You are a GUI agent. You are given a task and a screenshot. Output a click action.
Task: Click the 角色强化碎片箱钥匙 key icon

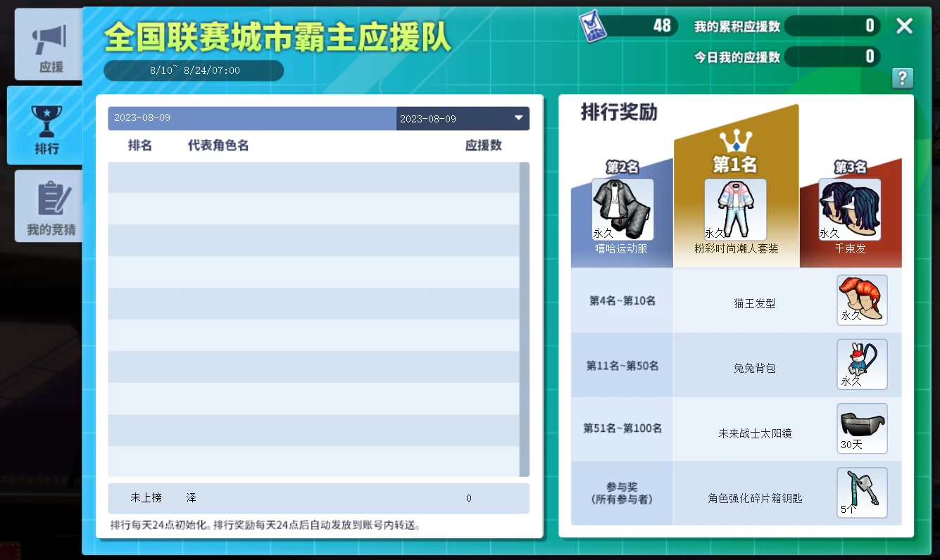coord(862,492)
